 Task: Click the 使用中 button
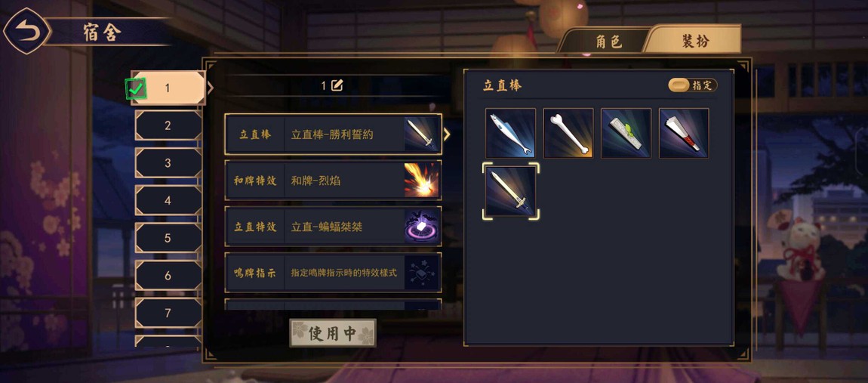coord(333,333)
